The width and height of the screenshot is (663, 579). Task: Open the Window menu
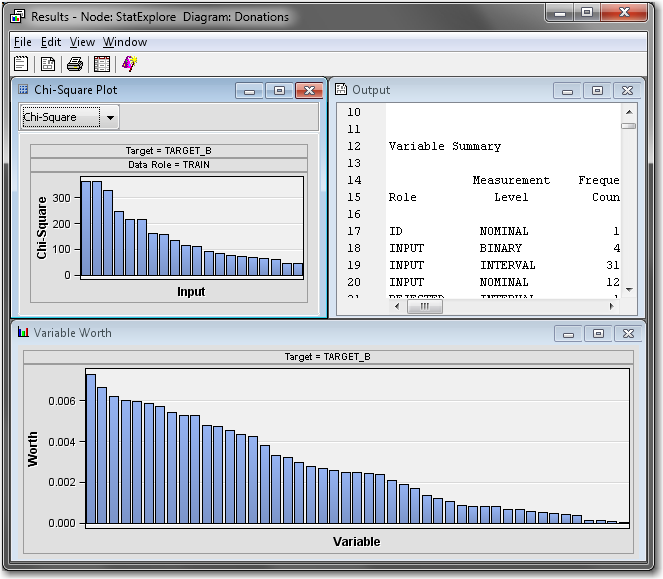(125, 42)
